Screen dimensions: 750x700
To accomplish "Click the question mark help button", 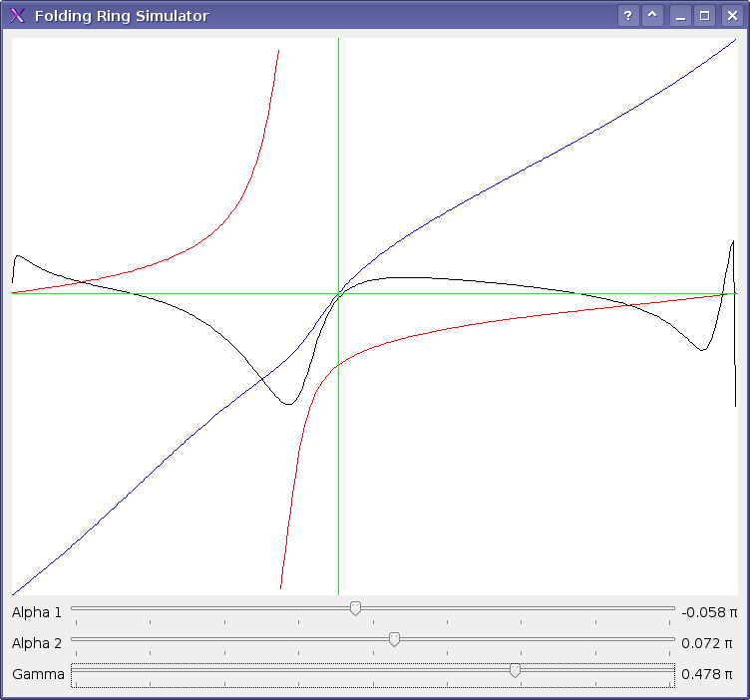I will tap(627, 16).
